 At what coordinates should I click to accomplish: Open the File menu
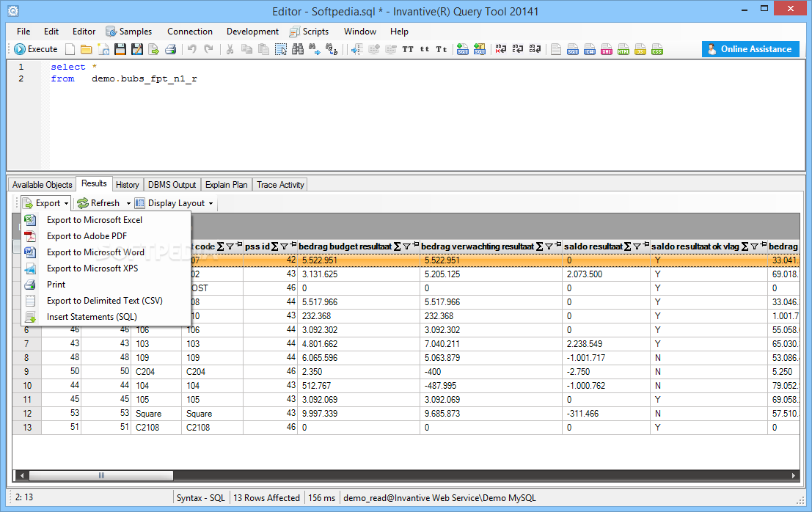pyautogui.click(x=23, y=32)
